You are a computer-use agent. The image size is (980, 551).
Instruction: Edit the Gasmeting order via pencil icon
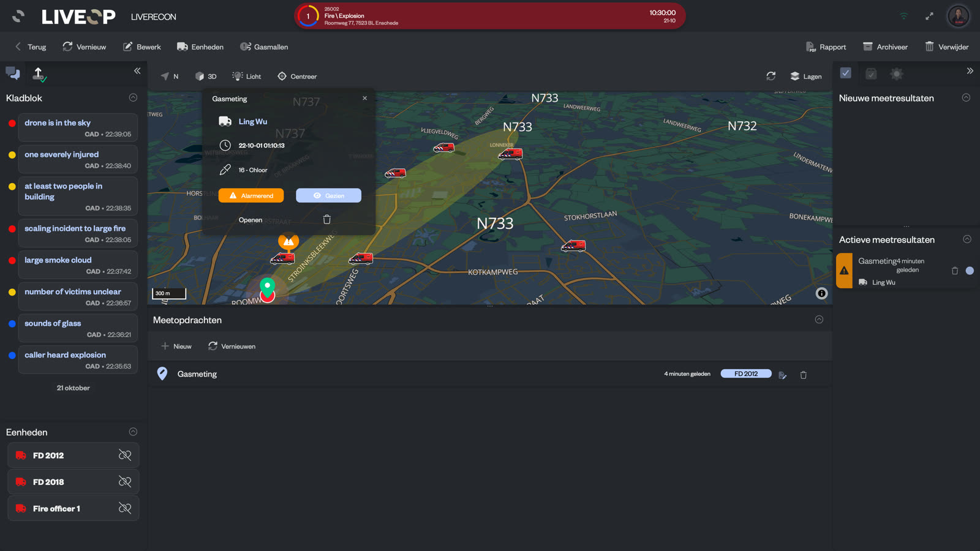[783, 375]
